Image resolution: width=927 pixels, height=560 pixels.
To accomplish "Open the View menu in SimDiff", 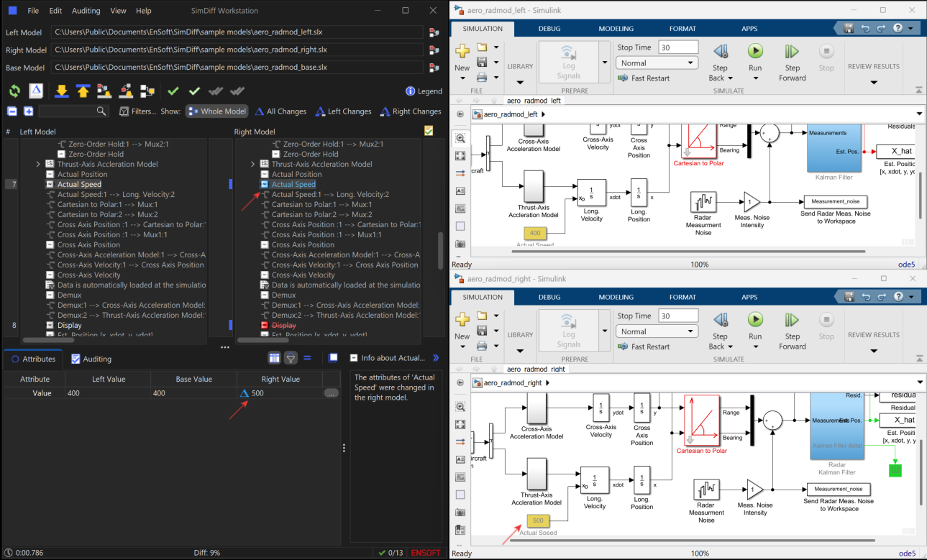I will (118, 11).
